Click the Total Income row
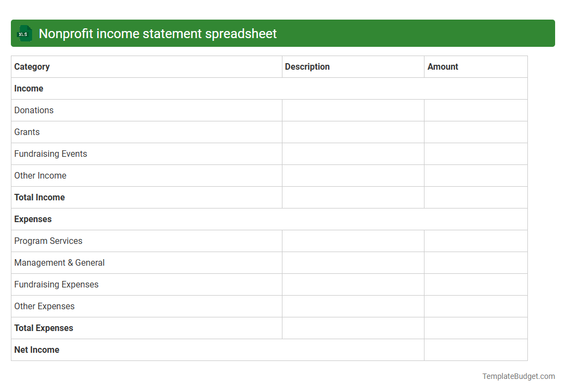Screen dimensions: 566x392 [39, 197]
